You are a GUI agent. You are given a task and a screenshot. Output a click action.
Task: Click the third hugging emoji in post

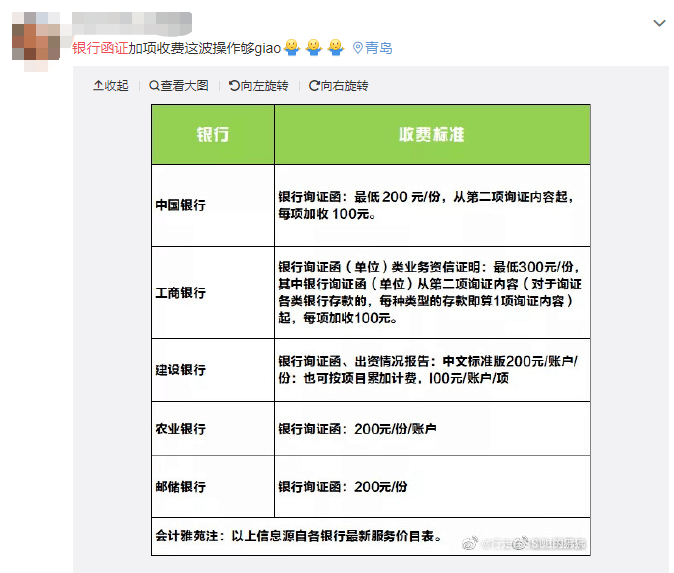pyautogui.click(x=336, y=47)
